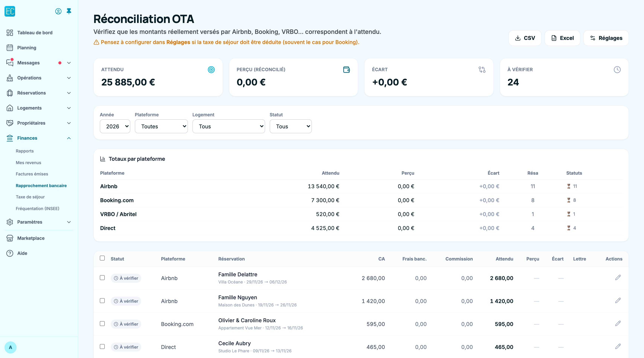Screen dimensions: 644x358
Task: Open the Statut Tous dropdown
Action: [291, 126]
